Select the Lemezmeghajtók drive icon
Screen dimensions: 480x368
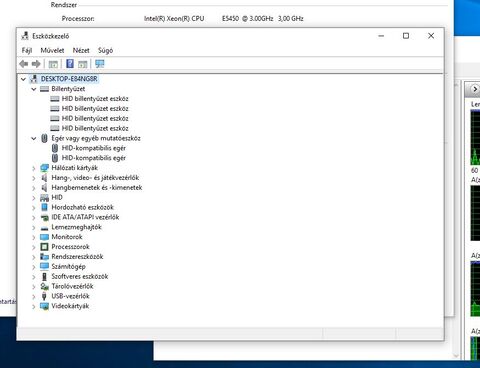(44, 228)
